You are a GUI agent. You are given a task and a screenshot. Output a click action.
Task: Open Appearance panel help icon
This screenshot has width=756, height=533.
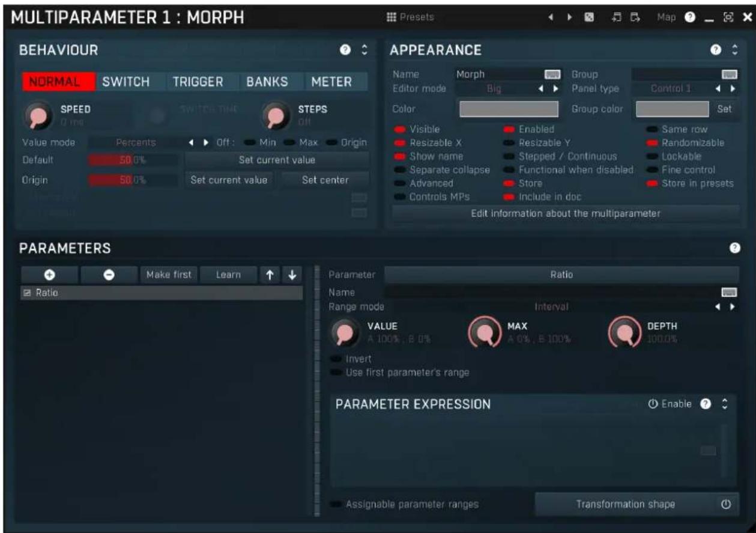pos(716,50)
